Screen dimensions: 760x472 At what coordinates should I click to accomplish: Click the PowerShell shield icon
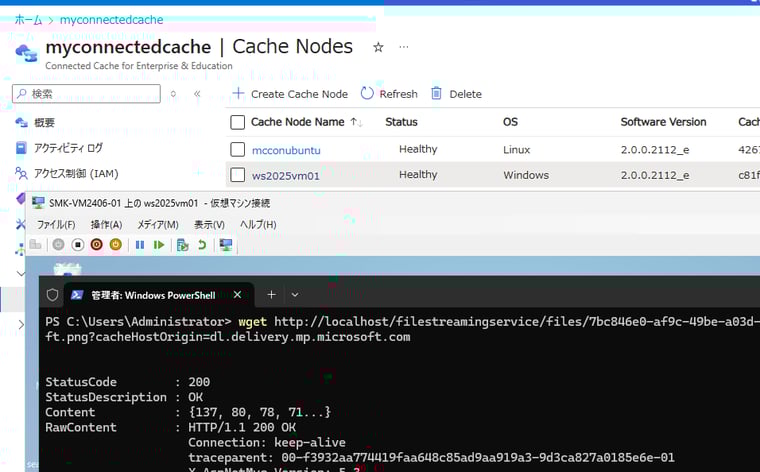point(52,295)
